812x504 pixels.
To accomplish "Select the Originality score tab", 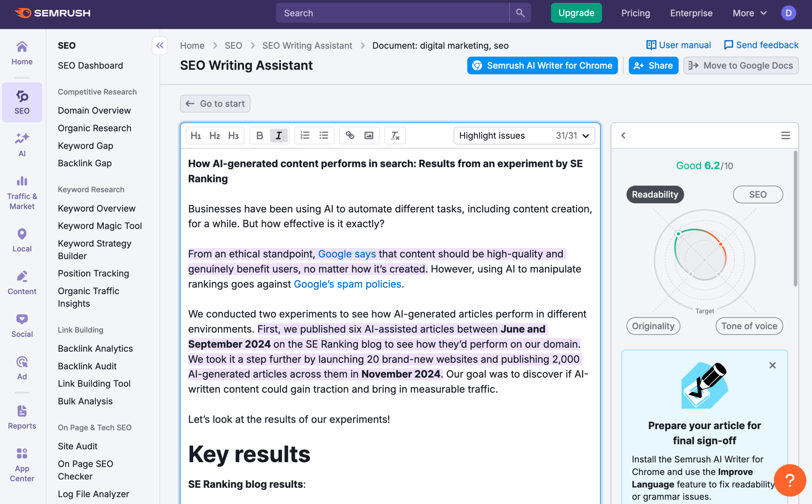I will coord(653,326).
